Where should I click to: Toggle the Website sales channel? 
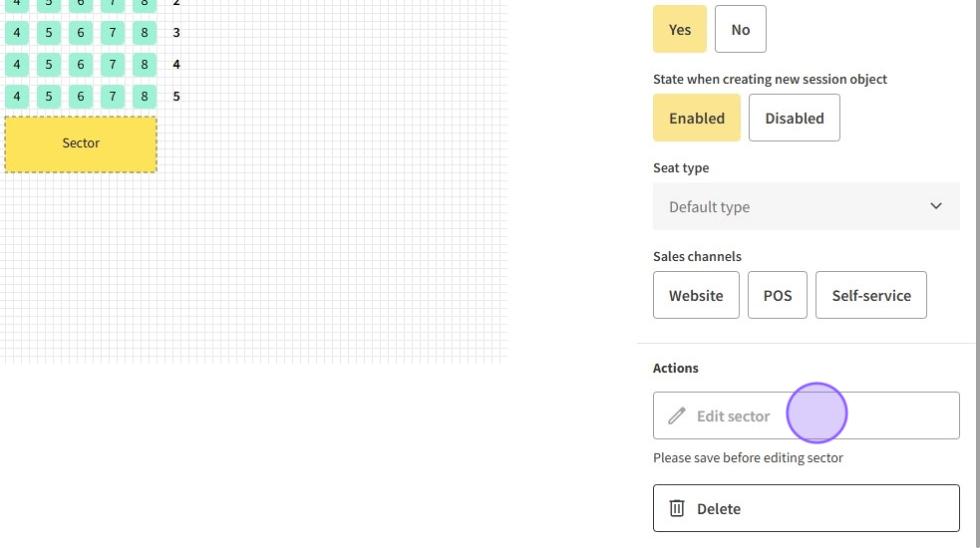pyautogui.click(x=696, y=295)
